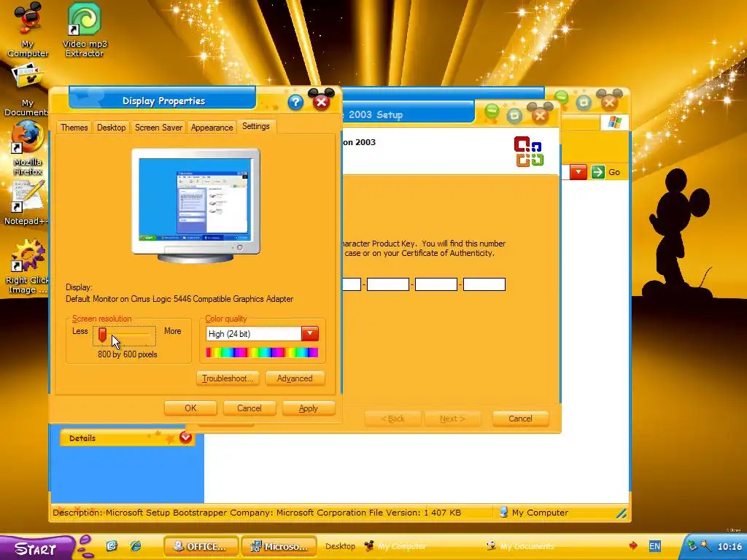
Task: Minimize the Office 2003 Setup window
Action: pyautogui.click(x=492, y=112)
